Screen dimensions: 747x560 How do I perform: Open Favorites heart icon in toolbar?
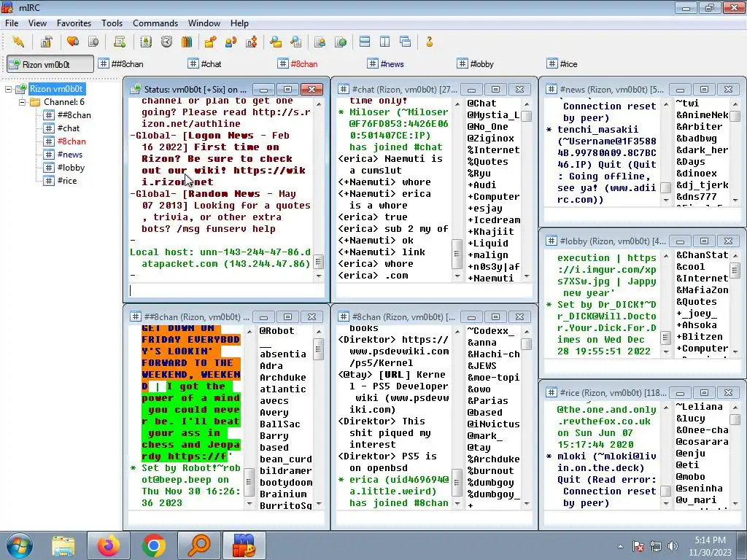click(x=73, y=42)
